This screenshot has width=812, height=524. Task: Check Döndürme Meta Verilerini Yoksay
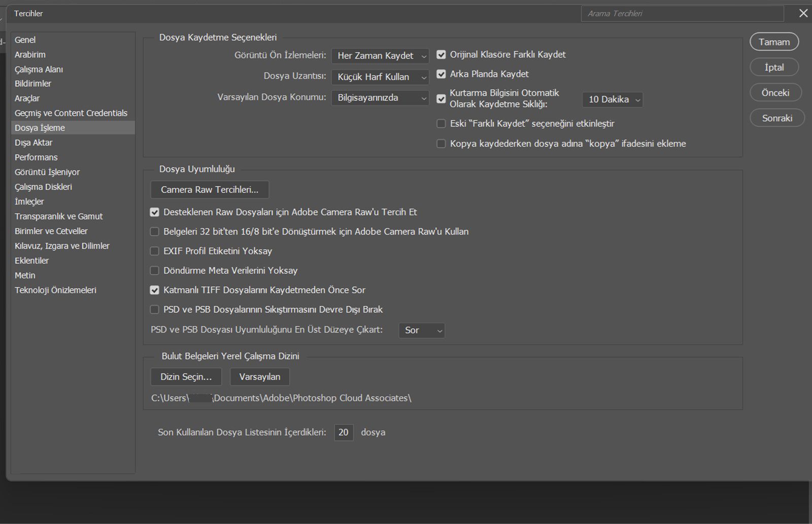155,270
